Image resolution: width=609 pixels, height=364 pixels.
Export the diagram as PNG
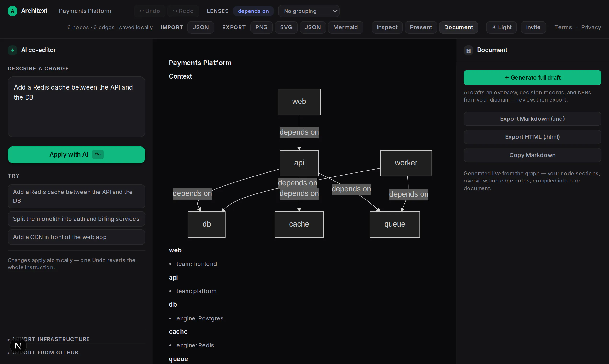pyautogui.click(x=261, y=27)
